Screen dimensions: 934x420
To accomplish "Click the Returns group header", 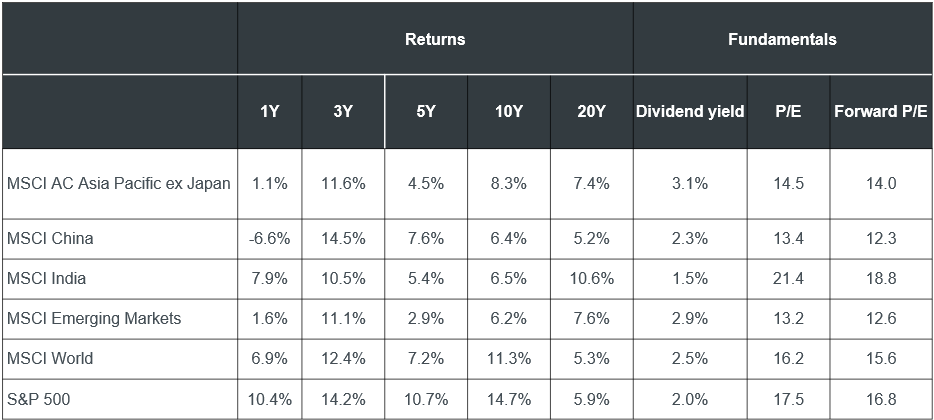I will [x=435, y=40].
